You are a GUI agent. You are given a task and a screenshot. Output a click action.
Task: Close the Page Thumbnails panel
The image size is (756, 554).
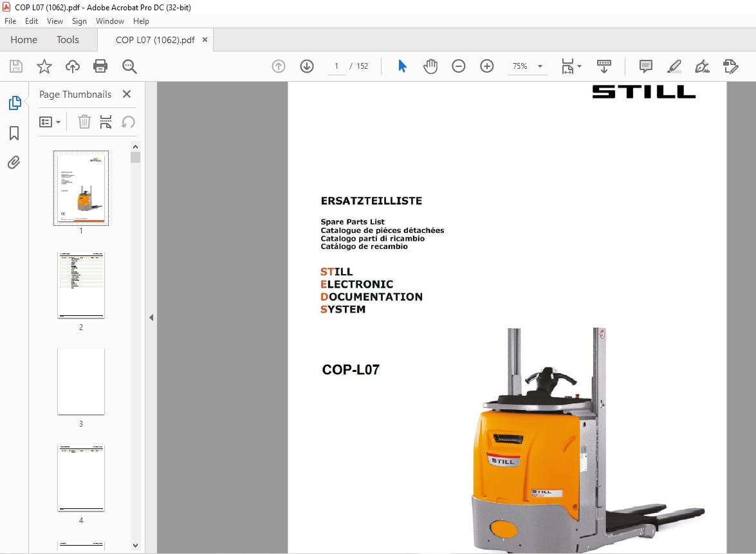click(x=127, y=94)
